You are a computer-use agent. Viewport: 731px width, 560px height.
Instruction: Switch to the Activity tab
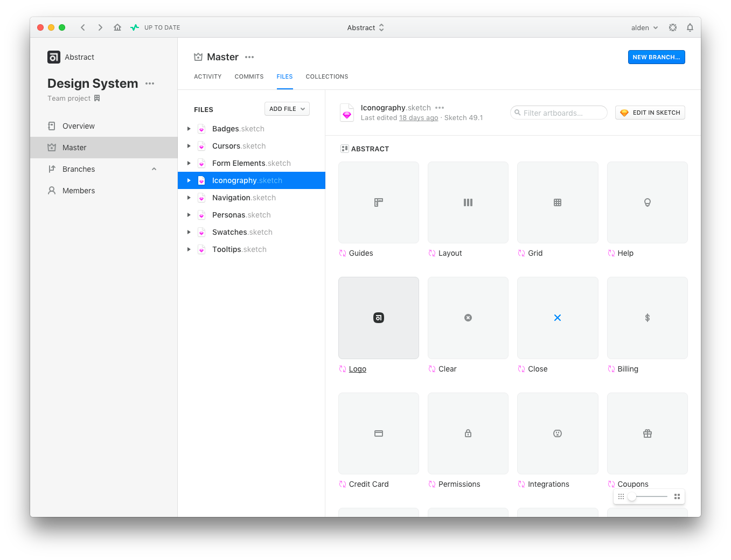click(x=208, y=76)
